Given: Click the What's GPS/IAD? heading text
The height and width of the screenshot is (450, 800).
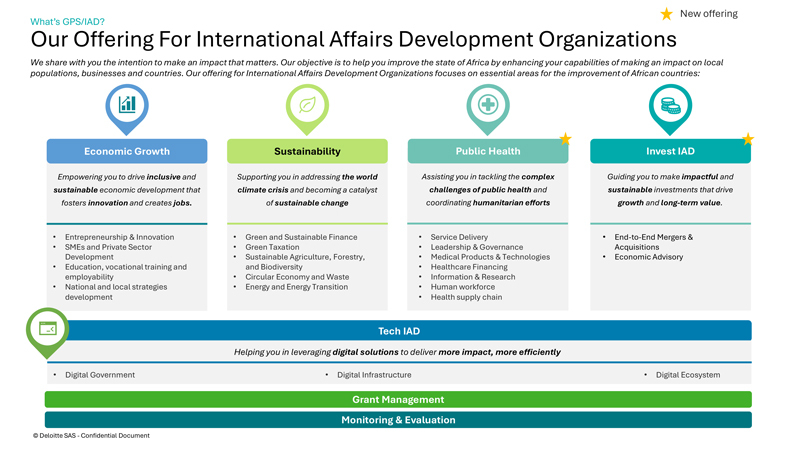Looking at the screenshot, I should (x=69, y=20).
